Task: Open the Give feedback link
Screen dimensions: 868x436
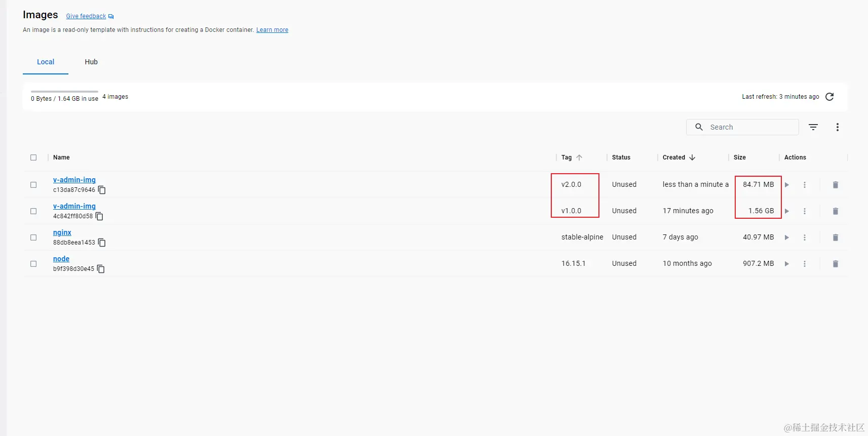Action: (x=86, y=16)
